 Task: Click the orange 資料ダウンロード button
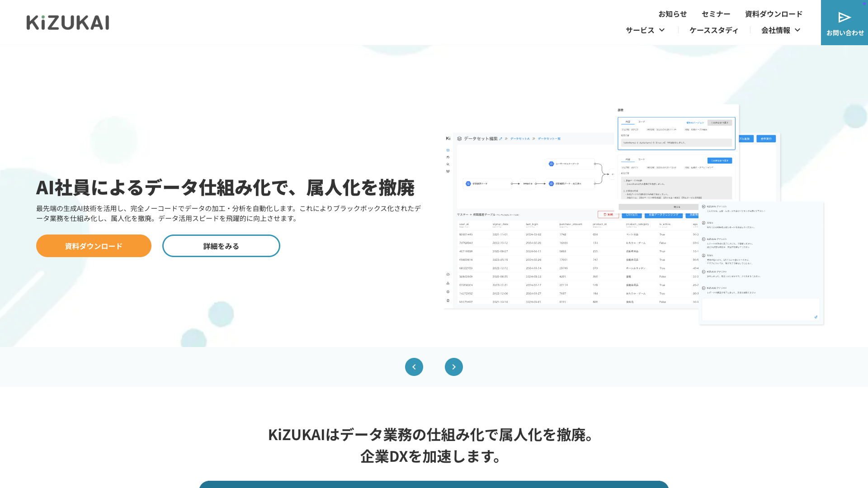click(94, 246)
